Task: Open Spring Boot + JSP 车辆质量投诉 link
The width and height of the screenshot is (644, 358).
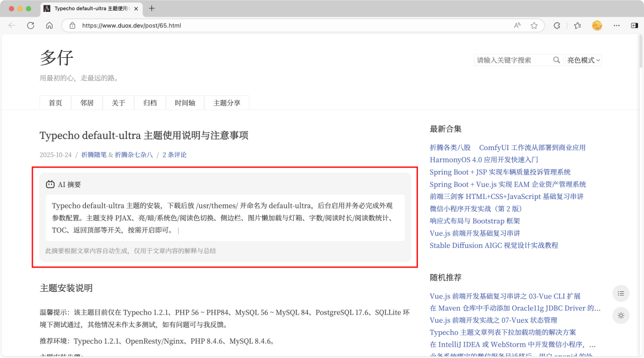Action: tap(500, 172)
